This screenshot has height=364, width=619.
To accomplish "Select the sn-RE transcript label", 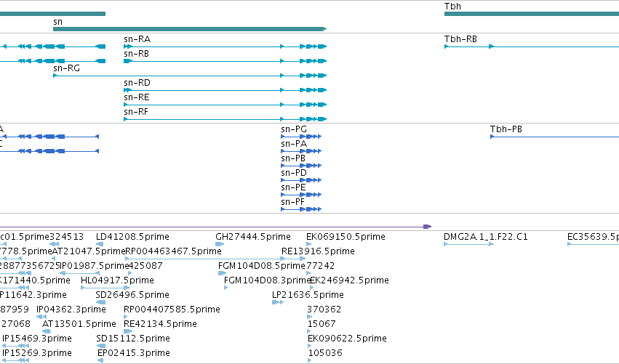I will pyautogui.click(x=137, y=97).
